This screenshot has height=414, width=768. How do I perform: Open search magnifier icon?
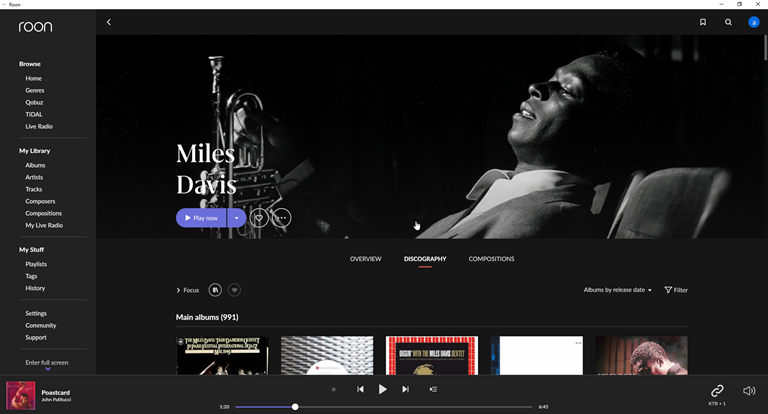(x=728, y=22)
